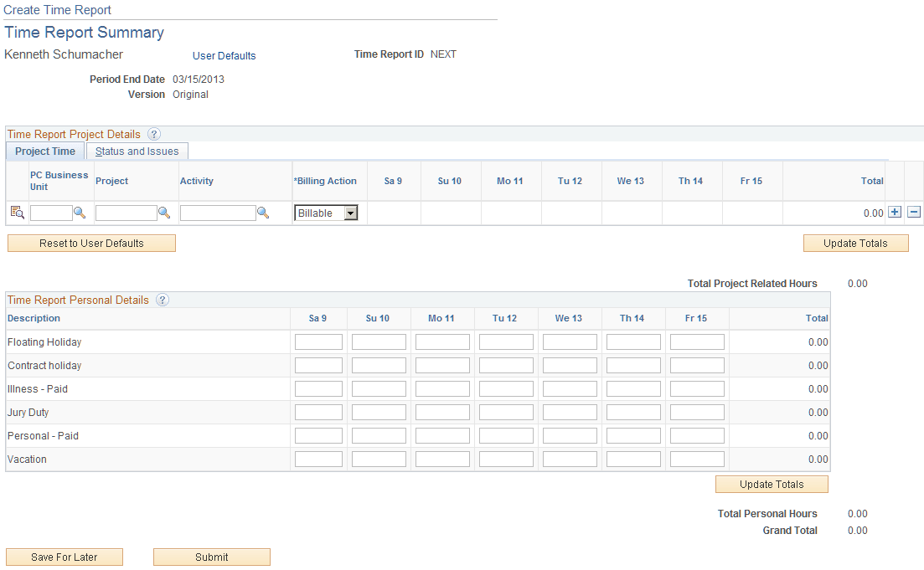Submit the time report
This screenshot has height=570, width=924.
[x=211, y=557]
